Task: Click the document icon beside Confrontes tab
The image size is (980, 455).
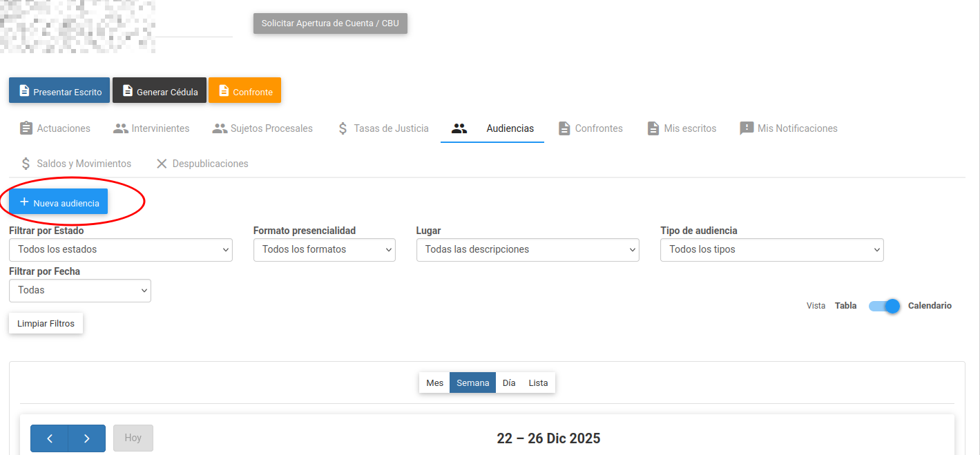Action: 564,128
